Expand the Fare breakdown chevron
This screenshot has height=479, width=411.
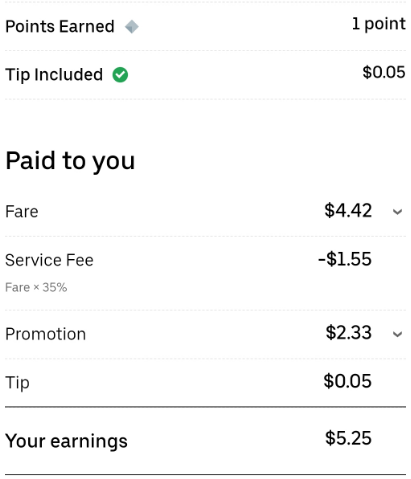[397, 212]
